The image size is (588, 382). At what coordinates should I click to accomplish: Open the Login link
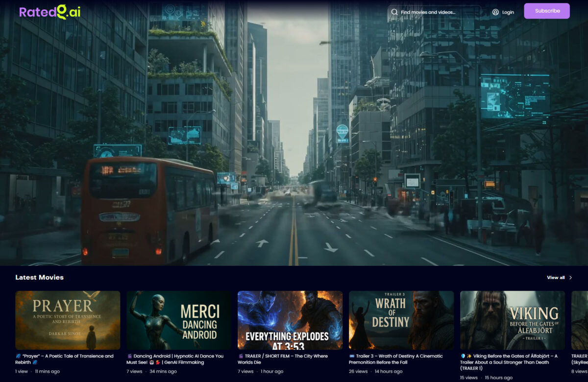coord(508,12)
